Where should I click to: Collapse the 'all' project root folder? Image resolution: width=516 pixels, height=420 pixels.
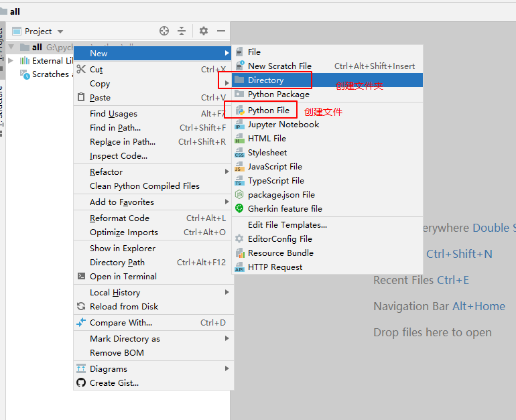[x=11, y=47]
